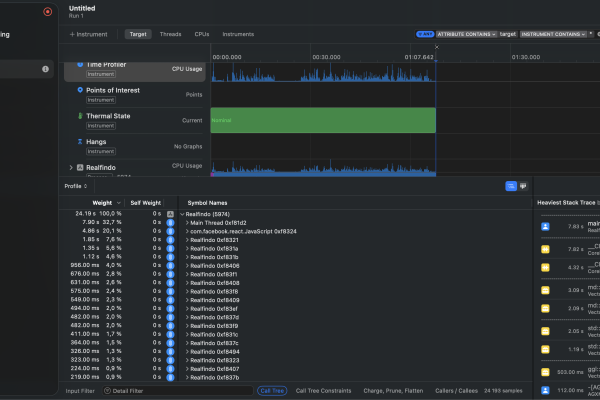Click the detail view layout icon highlighted in blue
Viewport: 600px width, 400px height.
click(511, 186)
